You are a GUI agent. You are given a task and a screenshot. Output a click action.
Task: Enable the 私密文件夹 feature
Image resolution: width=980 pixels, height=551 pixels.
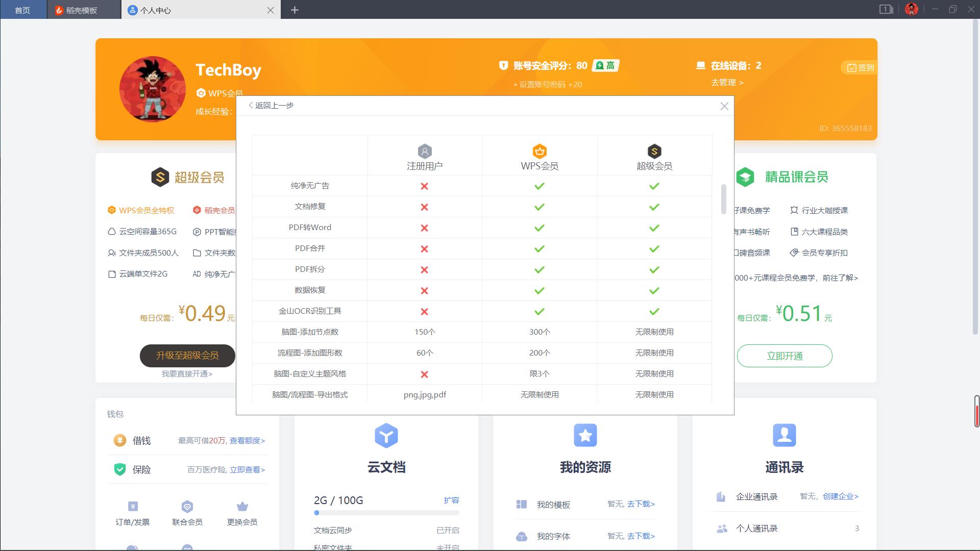tap(448, 546)
